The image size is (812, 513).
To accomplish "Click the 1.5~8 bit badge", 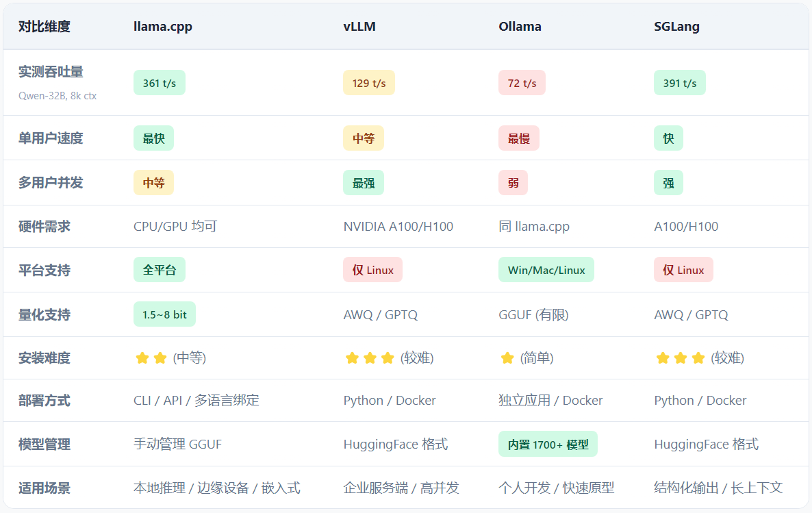I will [x=165, y=314].
